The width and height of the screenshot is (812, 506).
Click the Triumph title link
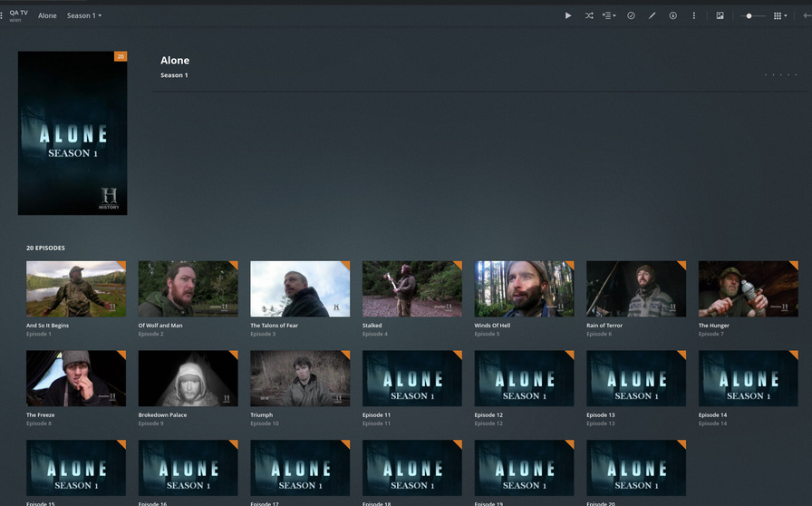click(x=262, y=415)
